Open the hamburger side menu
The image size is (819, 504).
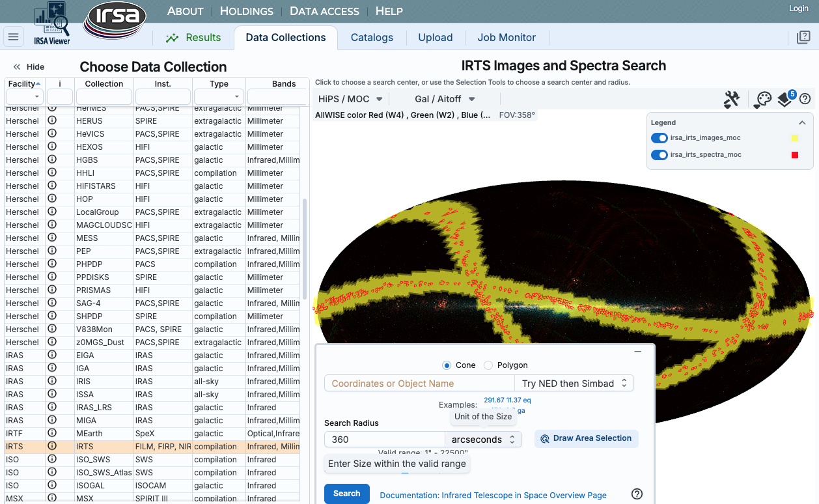(13, 37)
